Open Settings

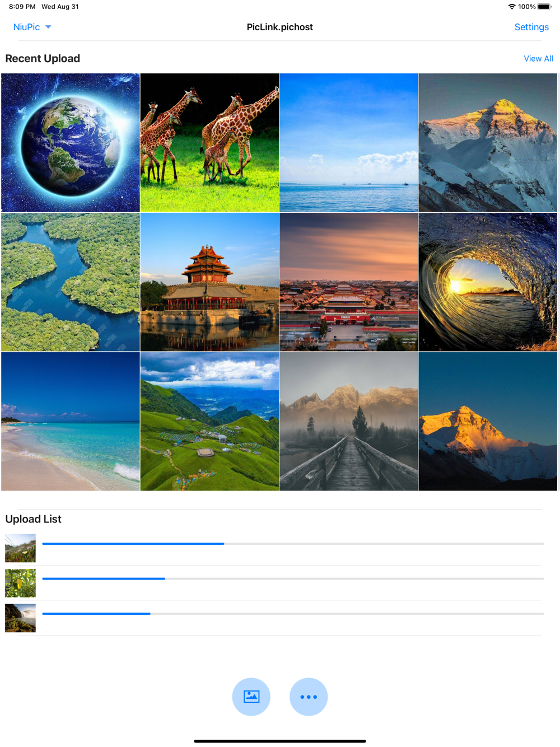tap(531, 27)
